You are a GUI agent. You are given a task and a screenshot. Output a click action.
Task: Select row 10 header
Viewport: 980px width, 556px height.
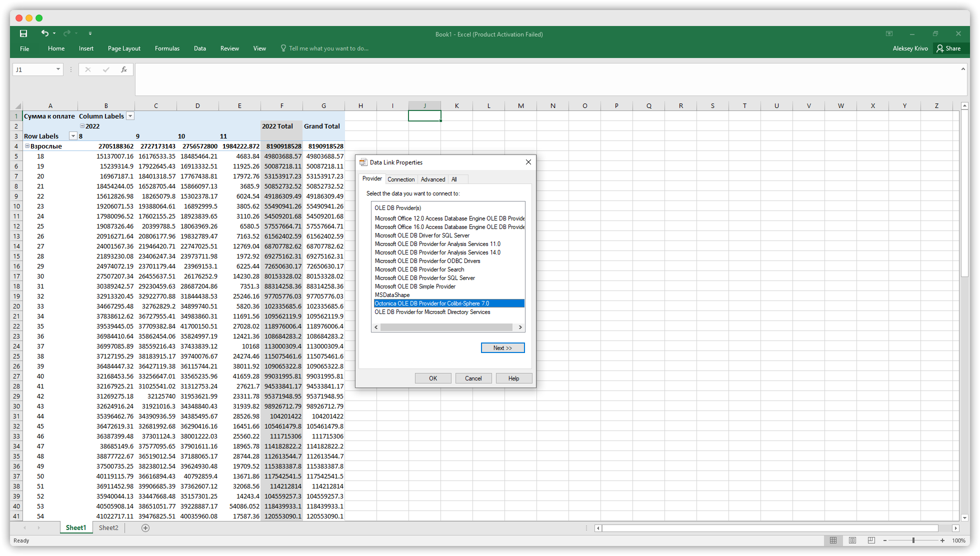tap(16, 206)
